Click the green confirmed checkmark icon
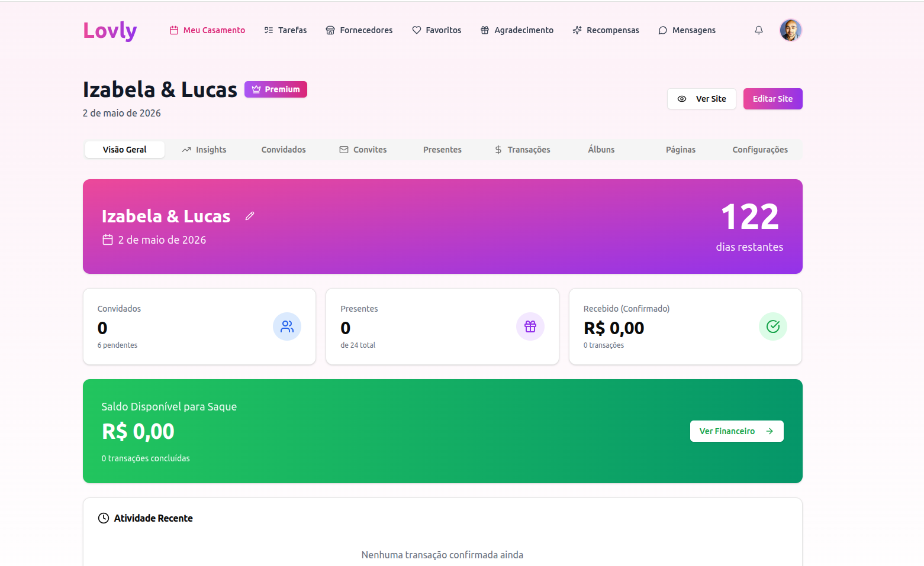 pyautogui.click(x=772, y=326)
